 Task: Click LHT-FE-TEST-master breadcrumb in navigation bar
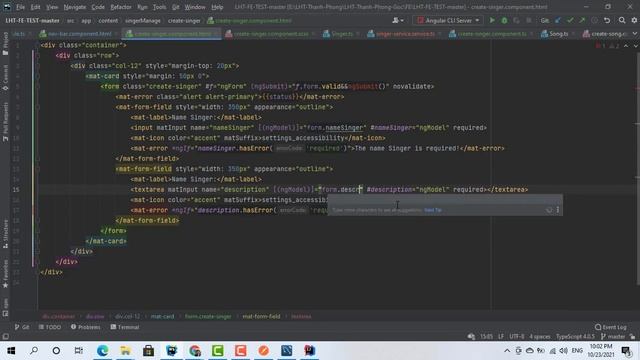click(32, 20)
